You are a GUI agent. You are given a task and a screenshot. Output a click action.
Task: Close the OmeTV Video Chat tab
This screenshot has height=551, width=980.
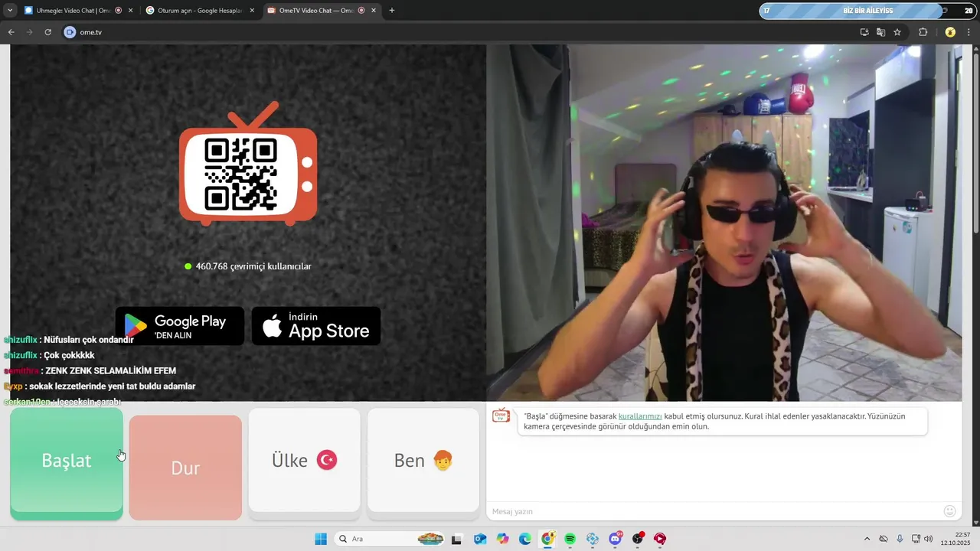[x=374, y=11]
